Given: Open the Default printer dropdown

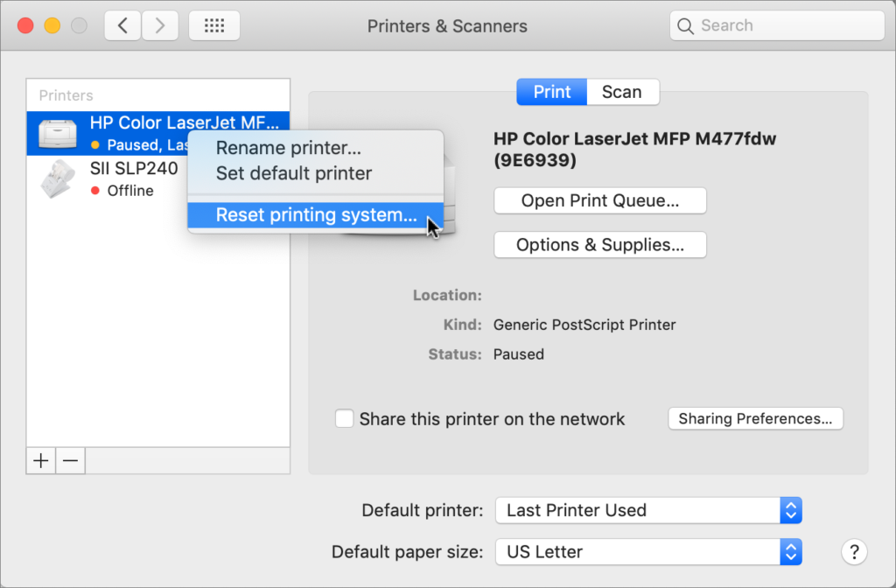Looking at the screenshot, I should pyautogui.click(x=647, y=510).
